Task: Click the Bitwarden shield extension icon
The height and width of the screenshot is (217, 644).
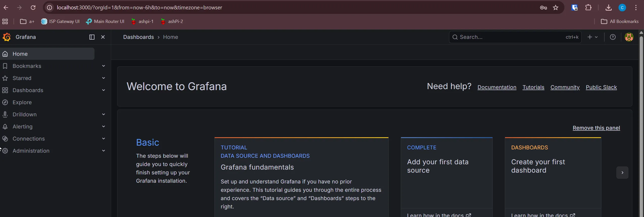Action: (x=575, y=8)
